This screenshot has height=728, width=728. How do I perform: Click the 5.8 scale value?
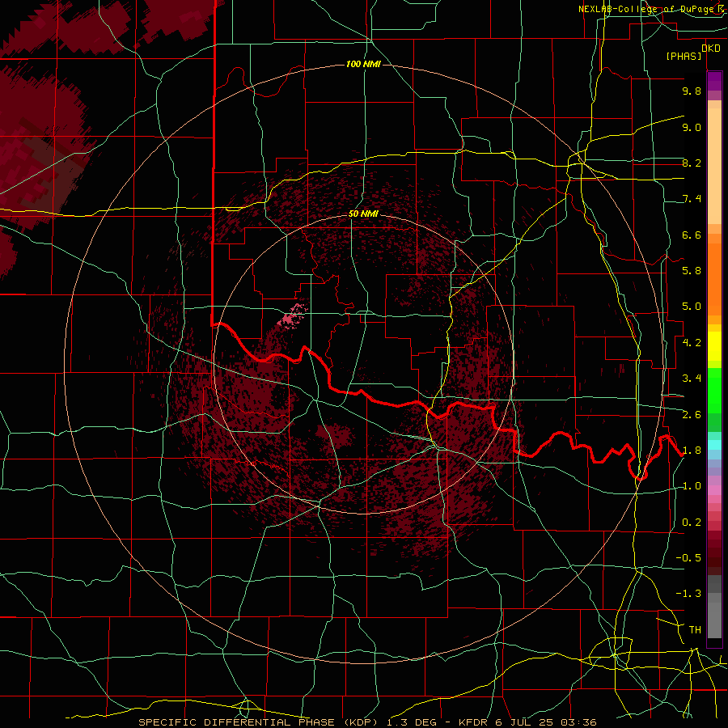692,271
